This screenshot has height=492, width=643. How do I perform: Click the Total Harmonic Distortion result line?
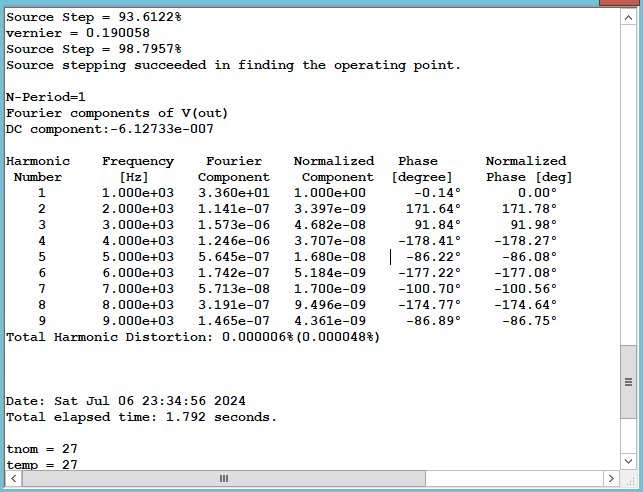point(193,337)
